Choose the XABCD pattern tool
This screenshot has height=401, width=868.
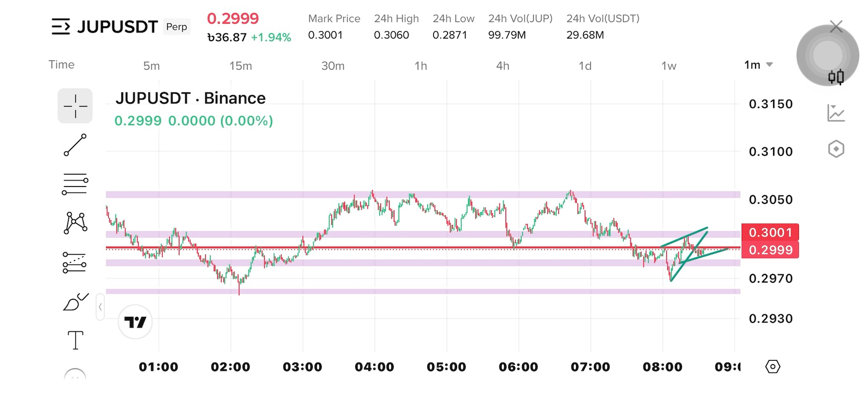coord(75,223)
